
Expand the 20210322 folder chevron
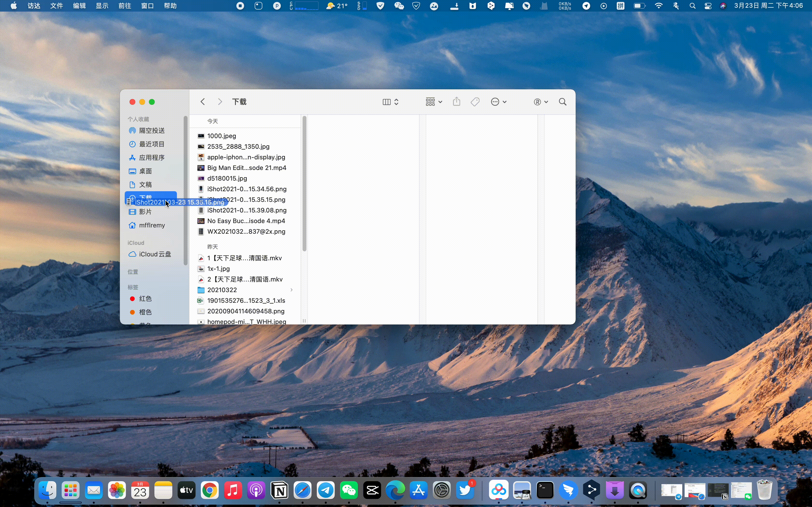pyautogui.click(x=291, y=290)
